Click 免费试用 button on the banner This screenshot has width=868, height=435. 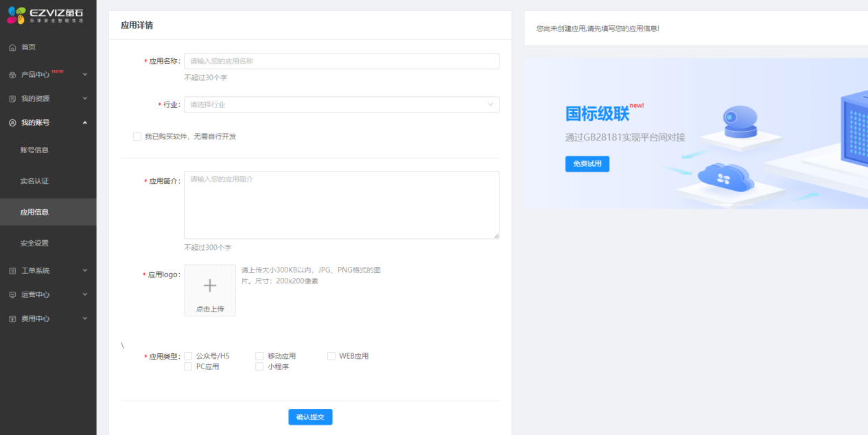pos(587,164)
